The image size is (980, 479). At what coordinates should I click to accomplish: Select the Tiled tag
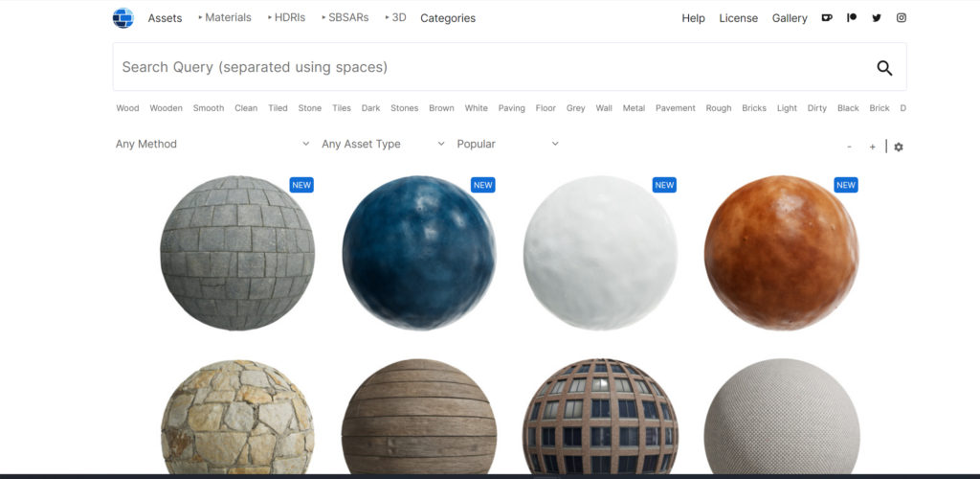coord(278,108)
